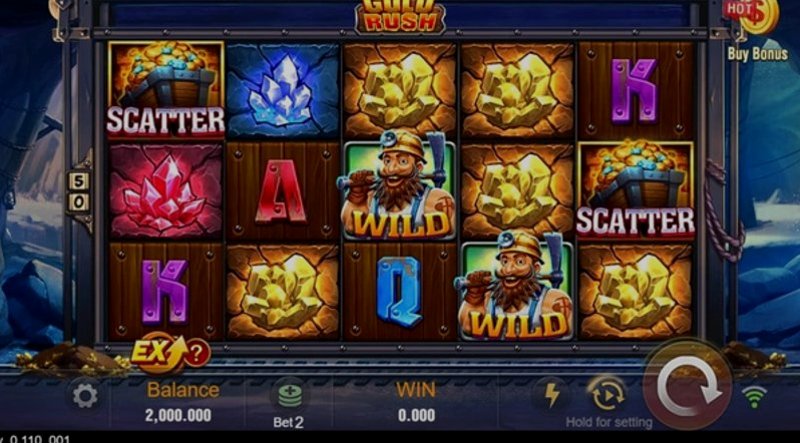
Task: Click the red letter A symbol
Action: pyautogui.click(x=283, y=191)
